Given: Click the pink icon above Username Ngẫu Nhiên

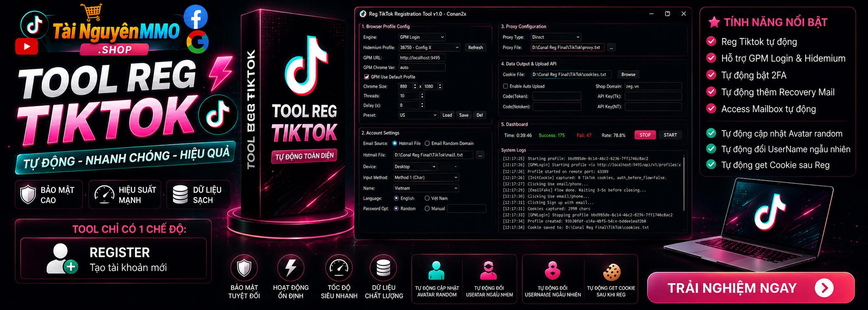Looking at the screenshot, I should (x=553, y=271).
